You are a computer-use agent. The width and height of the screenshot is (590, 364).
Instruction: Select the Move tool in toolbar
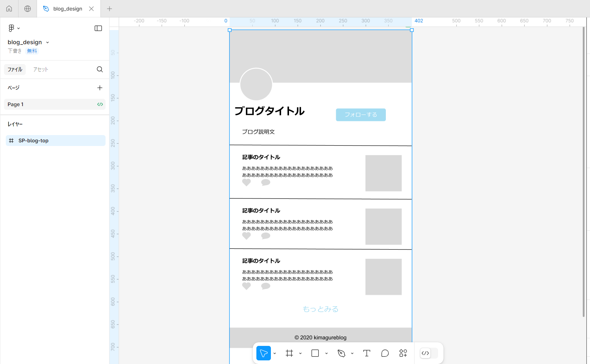click(264, 353)
